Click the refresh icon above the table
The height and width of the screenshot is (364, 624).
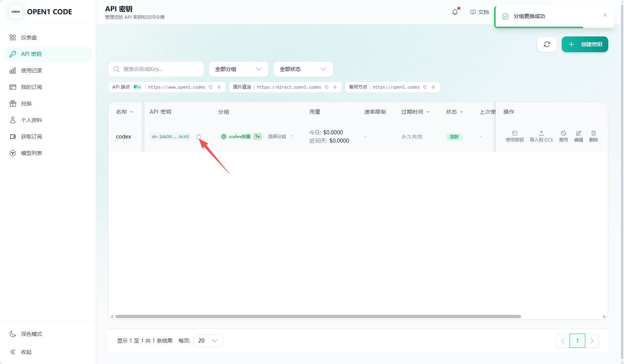pos(547,44)
